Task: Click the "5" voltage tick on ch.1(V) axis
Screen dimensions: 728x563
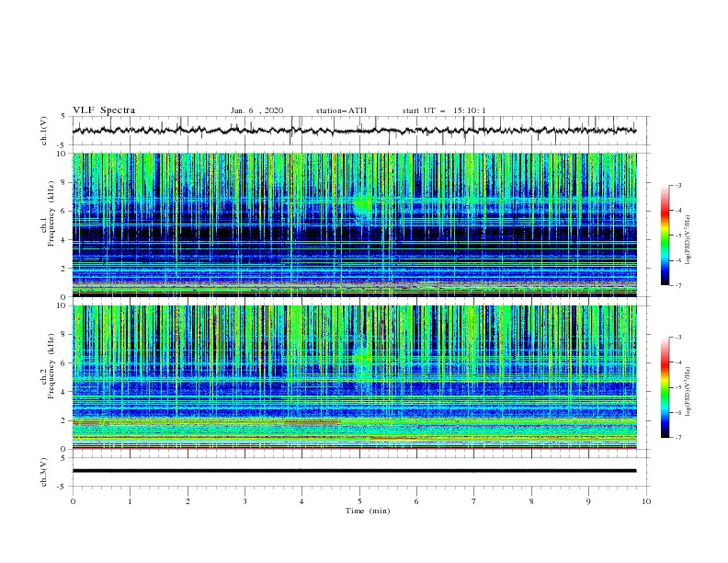Action: 63,116
